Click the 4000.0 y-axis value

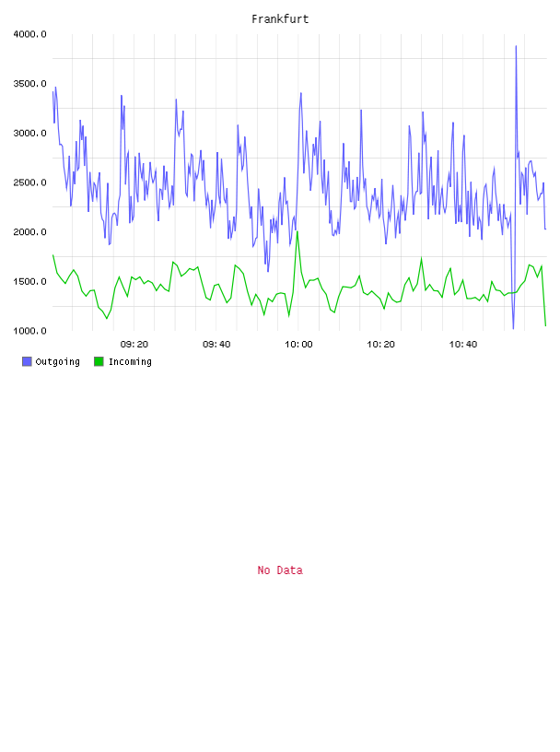coord(29,34)
